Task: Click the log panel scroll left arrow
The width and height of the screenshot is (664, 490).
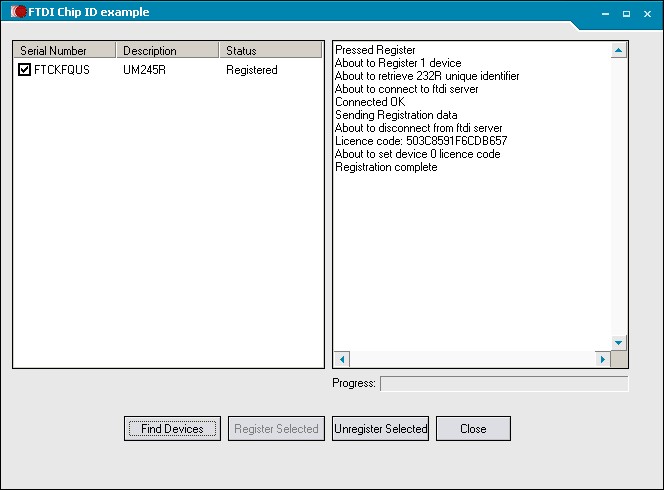Action: (342, 359)
